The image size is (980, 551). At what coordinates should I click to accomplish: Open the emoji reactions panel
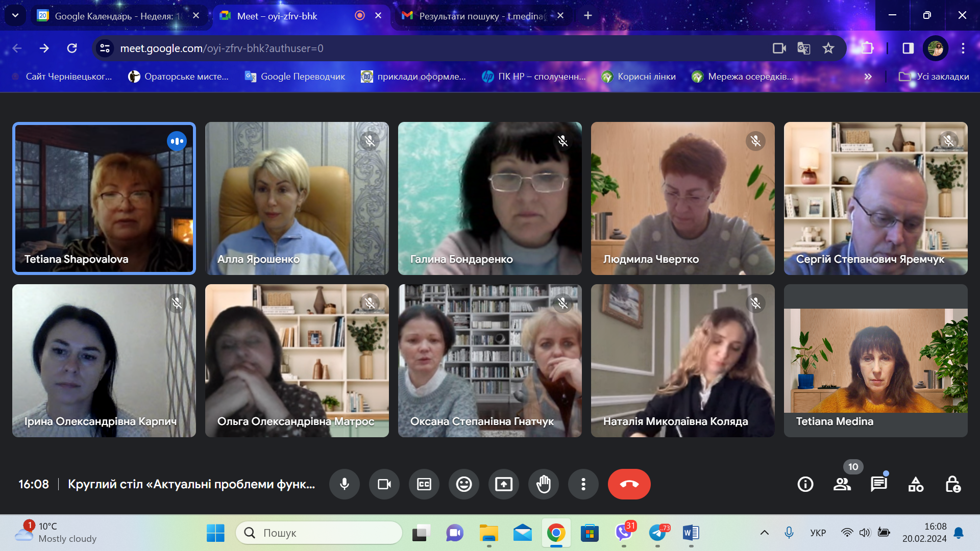[463, 484]
